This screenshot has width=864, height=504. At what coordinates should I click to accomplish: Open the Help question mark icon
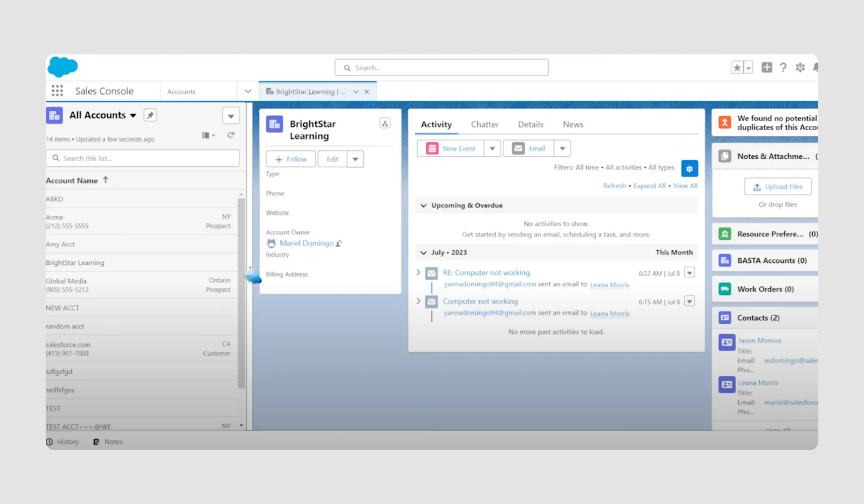point(783,67)
